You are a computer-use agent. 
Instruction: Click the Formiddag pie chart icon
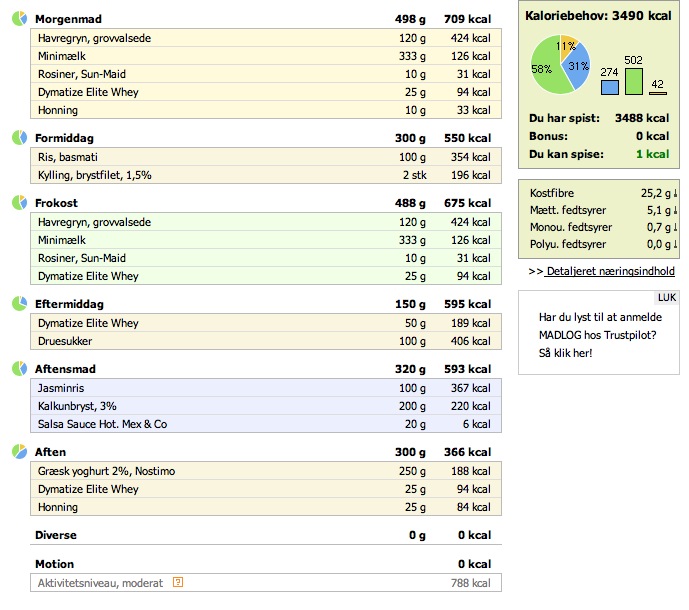tap(19, 138)
